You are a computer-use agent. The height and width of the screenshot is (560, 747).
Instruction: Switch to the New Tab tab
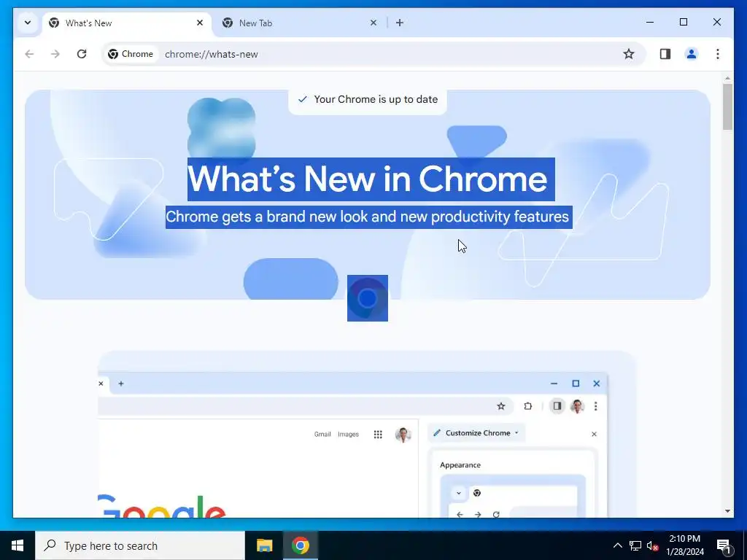pos(300,23)
